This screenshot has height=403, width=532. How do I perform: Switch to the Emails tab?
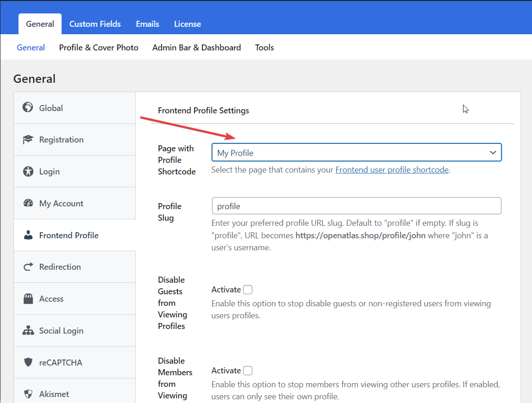148,24
